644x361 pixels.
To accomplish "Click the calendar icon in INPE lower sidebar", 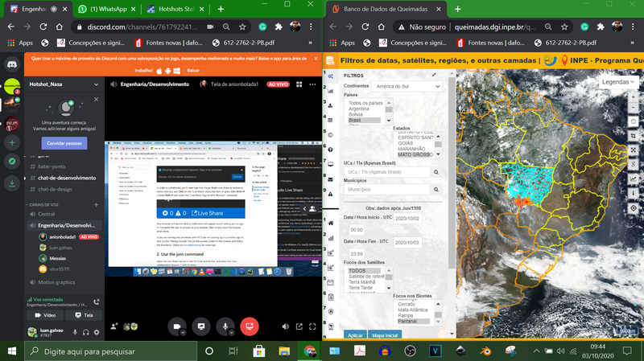I will (x=331, y=282).
